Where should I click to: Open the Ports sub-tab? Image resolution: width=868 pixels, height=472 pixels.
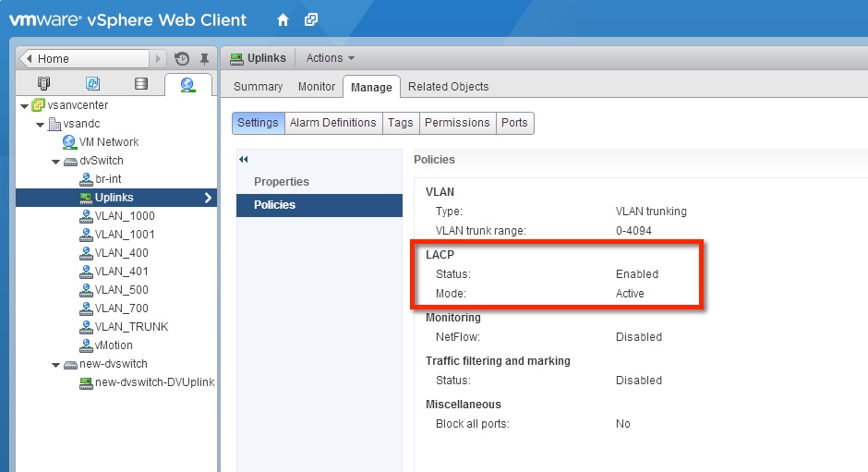pos(514,123)
